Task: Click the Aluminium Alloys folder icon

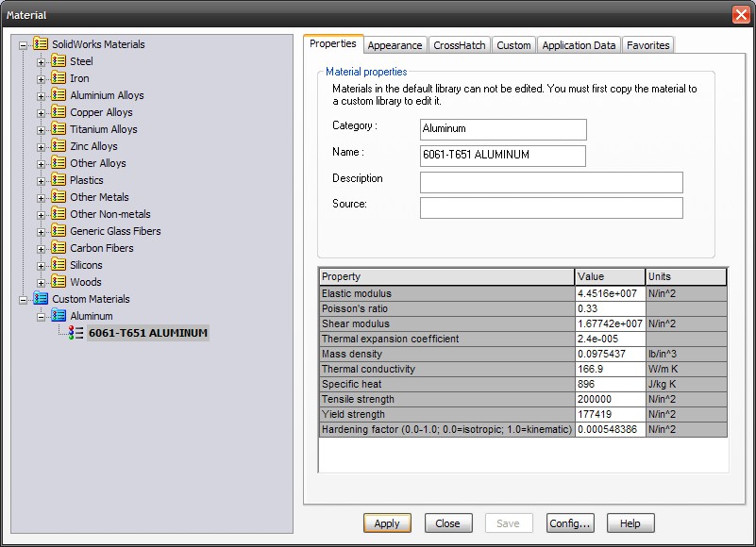Action: coord(59,94)
